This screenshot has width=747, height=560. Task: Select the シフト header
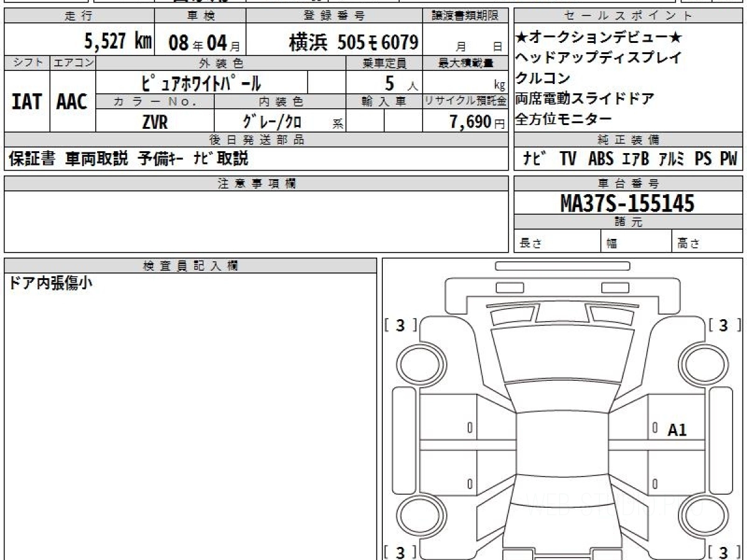pyautogui.click(x=27, y=63)
